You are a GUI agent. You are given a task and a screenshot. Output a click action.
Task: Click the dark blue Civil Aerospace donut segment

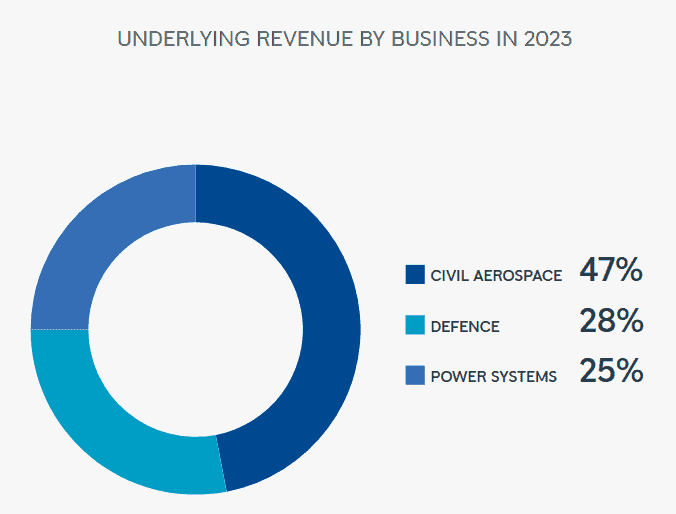330,330
